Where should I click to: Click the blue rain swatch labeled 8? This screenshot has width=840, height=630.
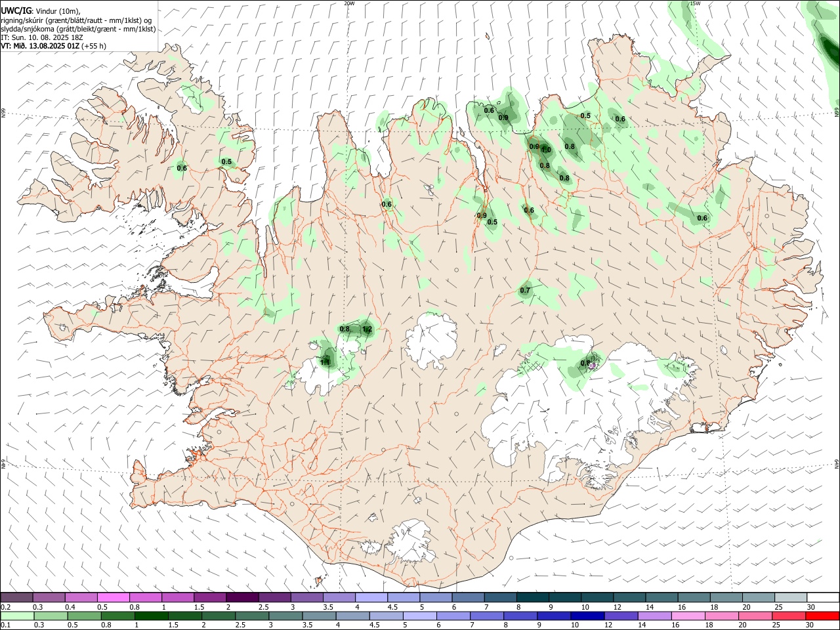(520, 616)
